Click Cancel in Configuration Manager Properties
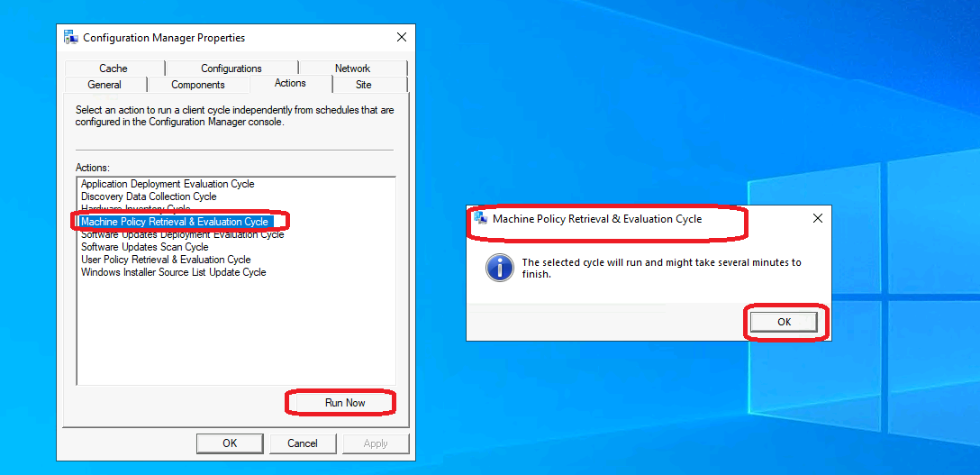This screenshot has width=980, height=475. point(303,443)
